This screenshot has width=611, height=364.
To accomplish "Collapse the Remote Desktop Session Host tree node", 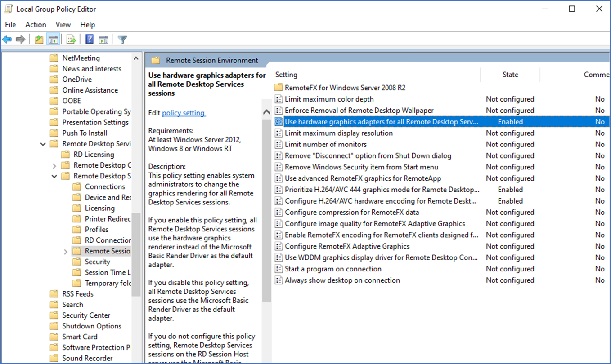I will coord(54,177).
